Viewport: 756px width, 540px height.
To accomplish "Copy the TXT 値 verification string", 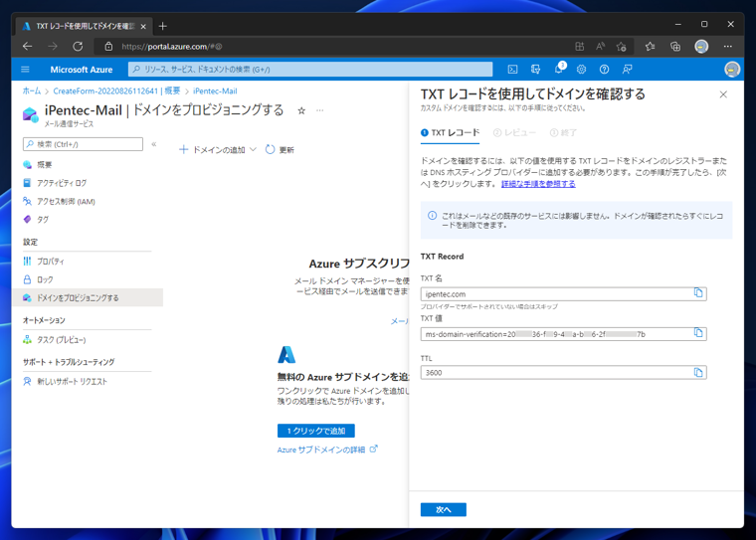I will pos(697,333).
